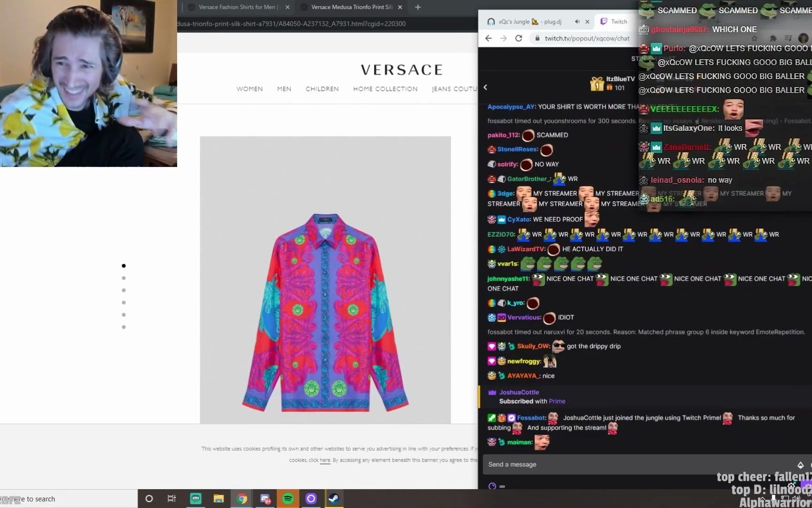Click username solrify in chat
Screen dimensions: 812x508
pos(507,164)
